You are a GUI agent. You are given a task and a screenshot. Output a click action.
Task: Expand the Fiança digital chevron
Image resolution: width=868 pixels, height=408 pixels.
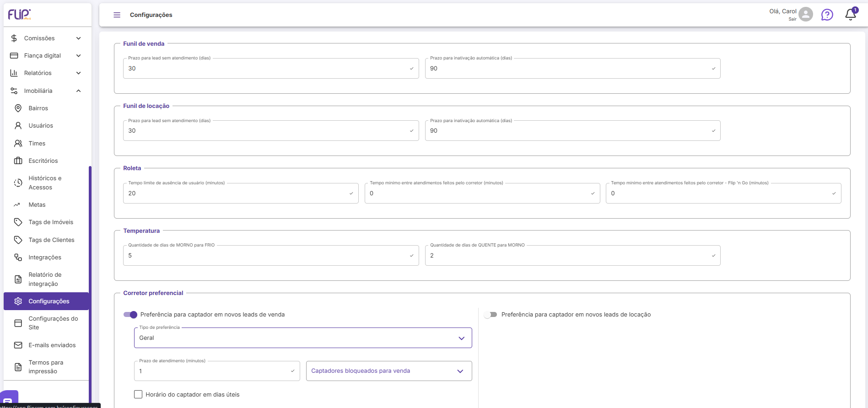click(x=79, y=56)
